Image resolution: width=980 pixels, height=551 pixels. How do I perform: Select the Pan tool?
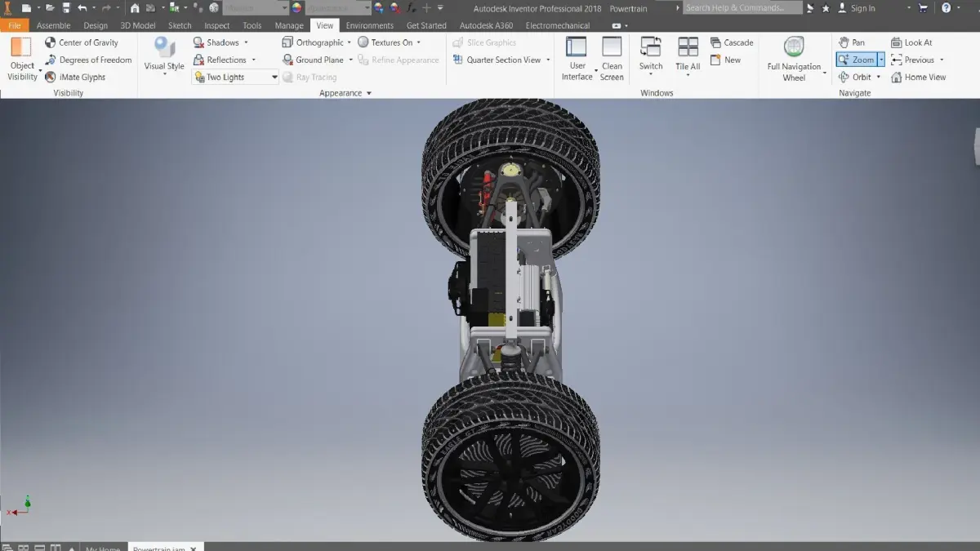[x=851, y=42]
